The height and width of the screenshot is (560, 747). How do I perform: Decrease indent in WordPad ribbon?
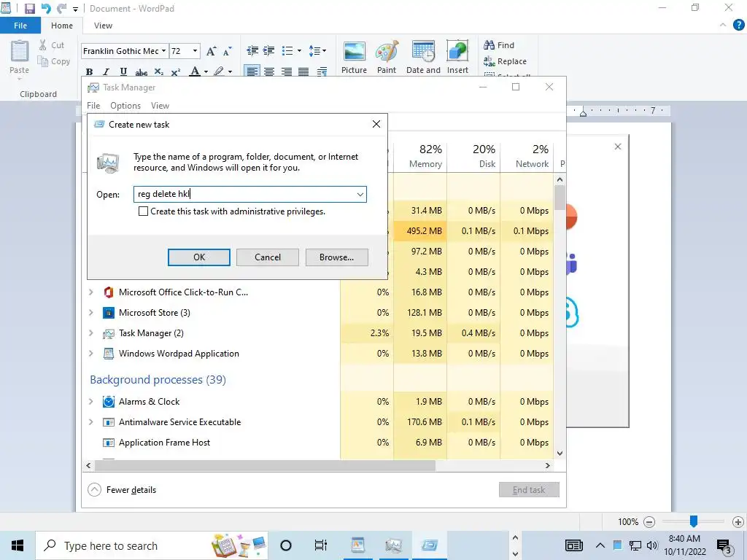[252, 50]
